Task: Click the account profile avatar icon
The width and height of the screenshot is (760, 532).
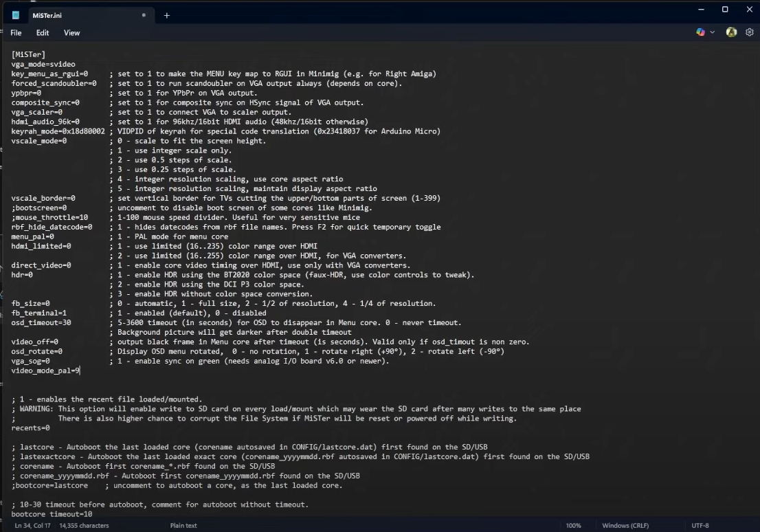Action: click(731, 32)
